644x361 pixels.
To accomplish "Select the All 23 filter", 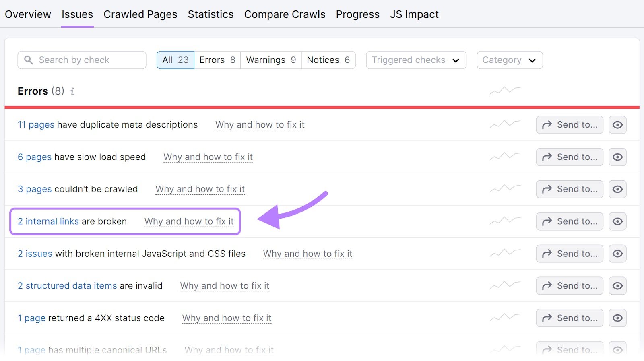I will click(x=175, y=60).
